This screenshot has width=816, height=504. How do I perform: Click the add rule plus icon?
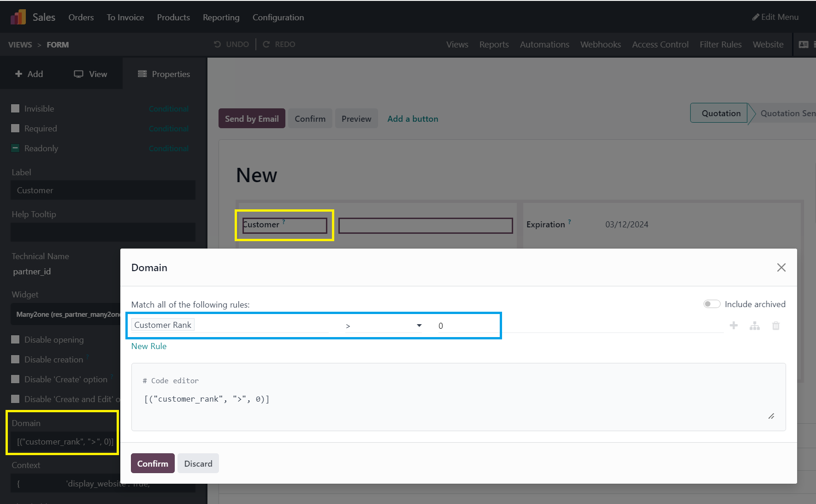pos(733,326)
